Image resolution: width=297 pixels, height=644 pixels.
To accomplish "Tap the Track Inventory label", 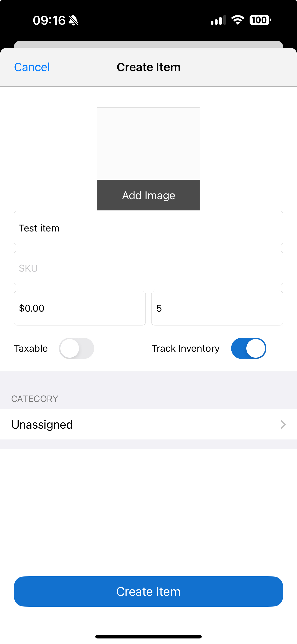I will coord(186,348).
